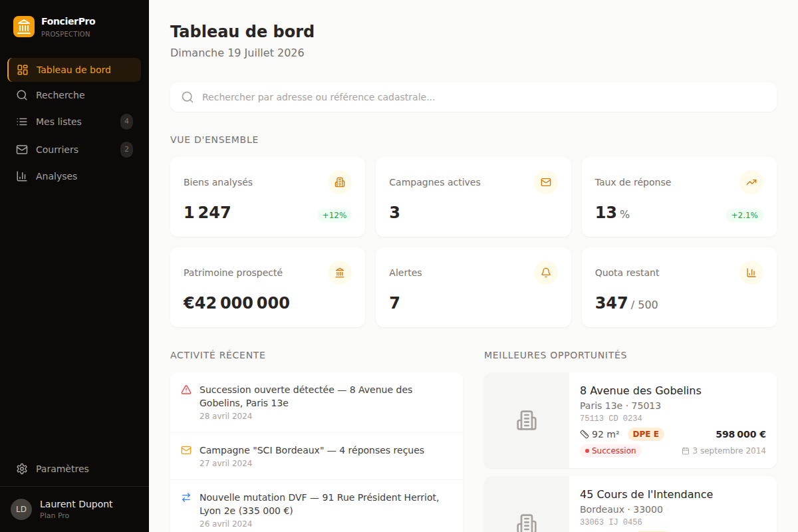The image size is (798, 532).
Task: Click the +12% badge on Biens analysés
Action: tap(334, 215)
